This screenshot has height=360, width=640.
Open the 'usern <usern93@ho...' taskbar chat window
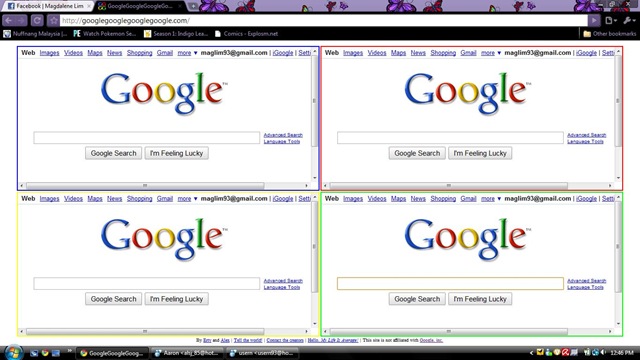tap(262, 353)
